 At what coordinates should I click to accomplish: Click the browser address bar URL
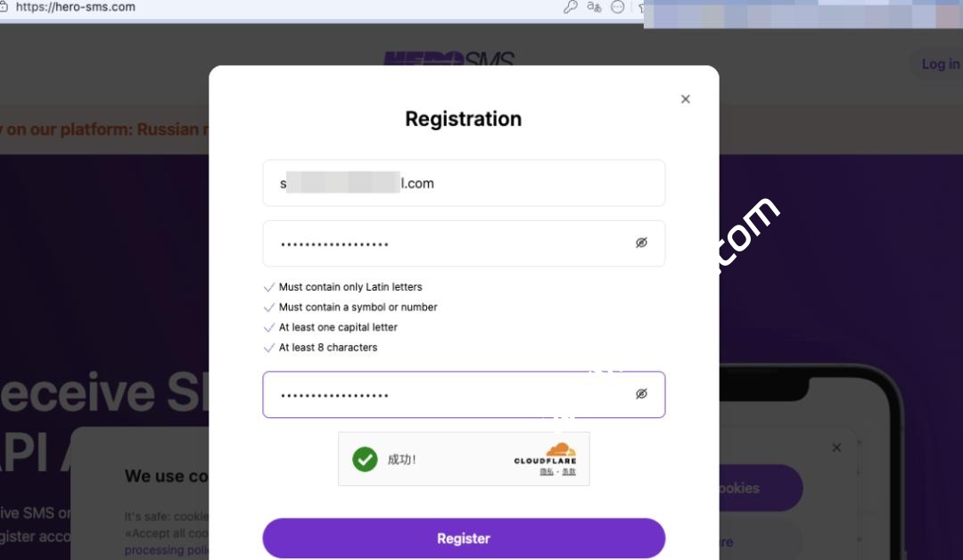pos(77,7)
